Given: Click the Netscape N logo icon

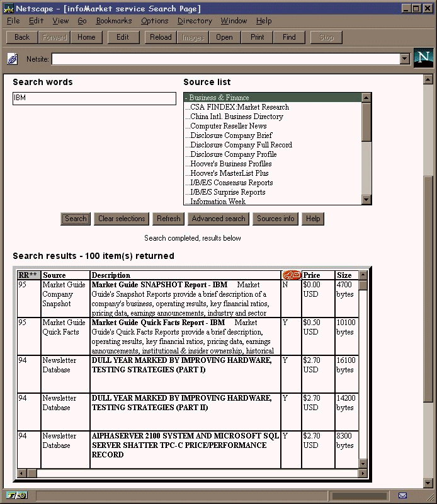Looking at the screenshot, I should pyautogui.click(x=423, y=58).
